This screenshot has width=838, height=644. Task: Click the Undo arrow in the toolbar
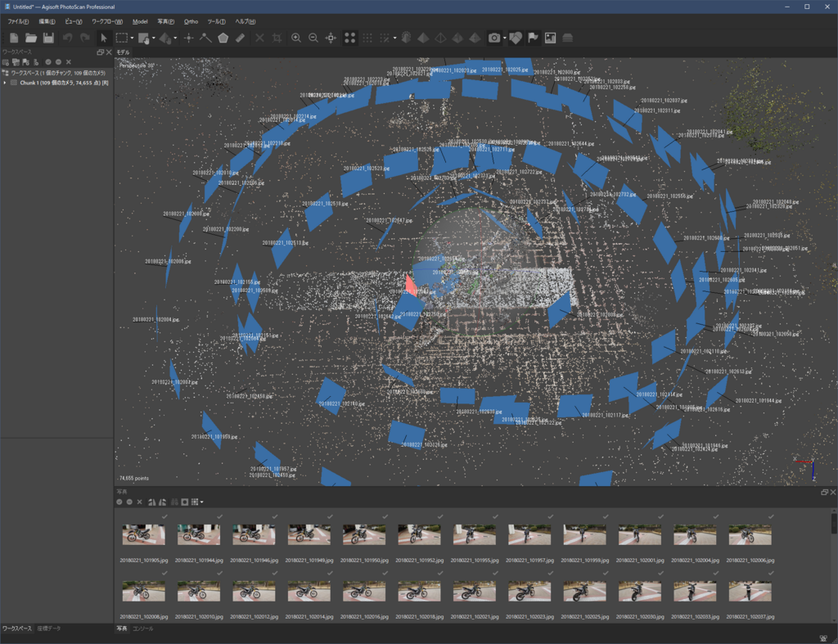[x=67, y=38]
